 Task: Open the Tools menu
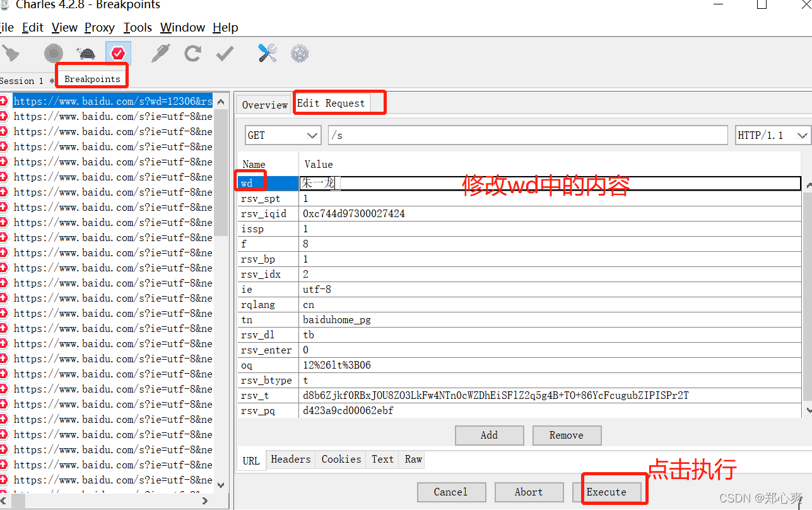(x=138, y=27)
